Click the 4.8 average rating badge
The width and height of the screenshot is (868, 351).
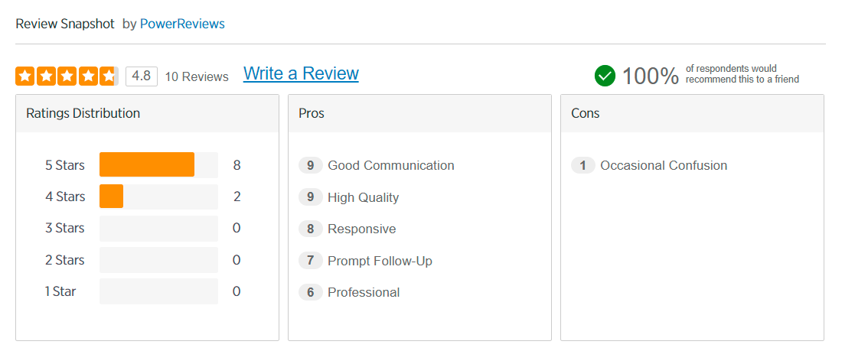click(142, 76)
